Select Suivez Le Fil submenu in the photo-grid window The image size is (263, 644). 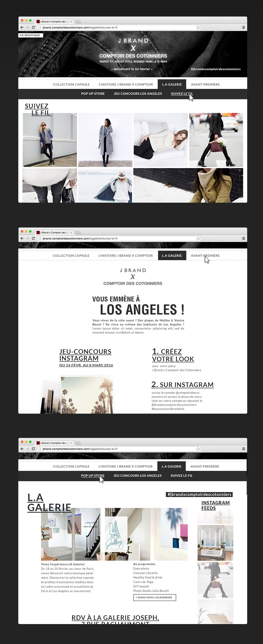point(182,94)
